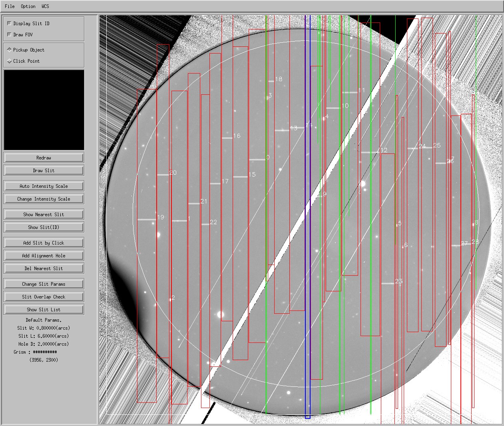504x426 pixels.
Task: Run the Slit Overlap Check
Action: [44, 297]
